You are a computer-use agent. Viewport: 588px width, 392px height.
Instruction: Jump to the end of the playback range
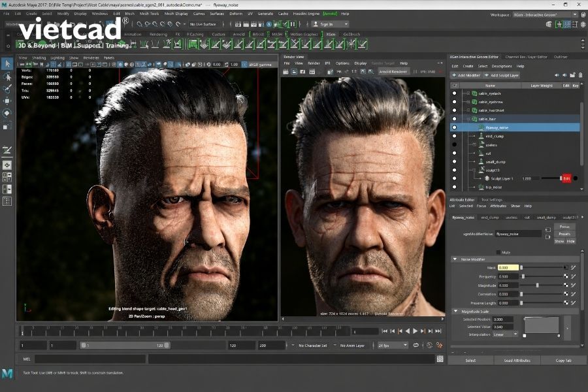point(438,331)
